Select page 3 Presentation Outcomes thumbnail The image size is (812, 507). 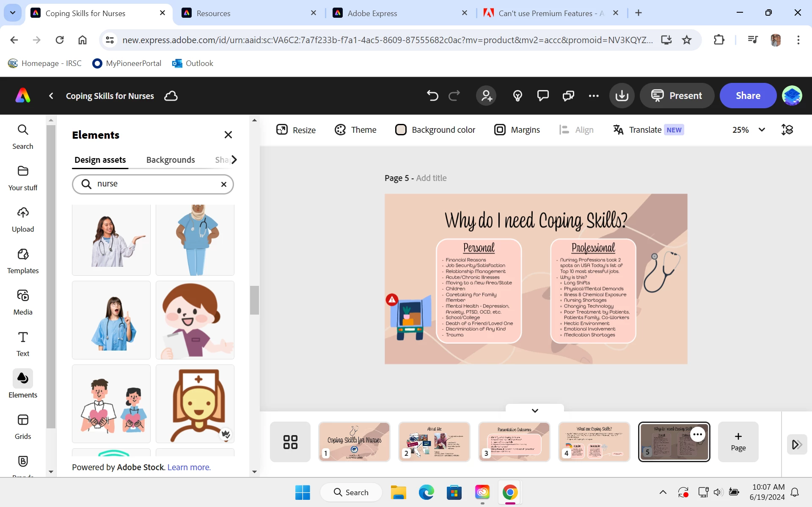pyautogui.click(x=514, y=442)
